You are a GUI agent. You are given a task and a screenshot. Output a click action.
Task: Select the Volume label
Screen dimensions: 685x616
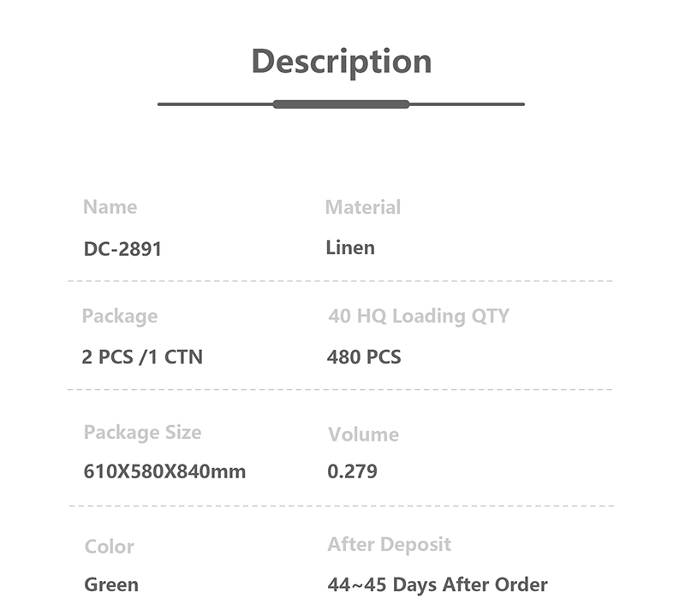pyautogui.click(x=363, y=435)
